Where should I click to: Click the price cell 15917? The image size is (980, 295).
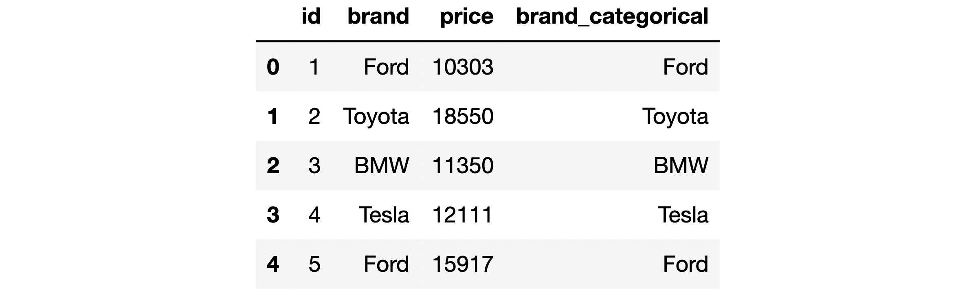463,264
